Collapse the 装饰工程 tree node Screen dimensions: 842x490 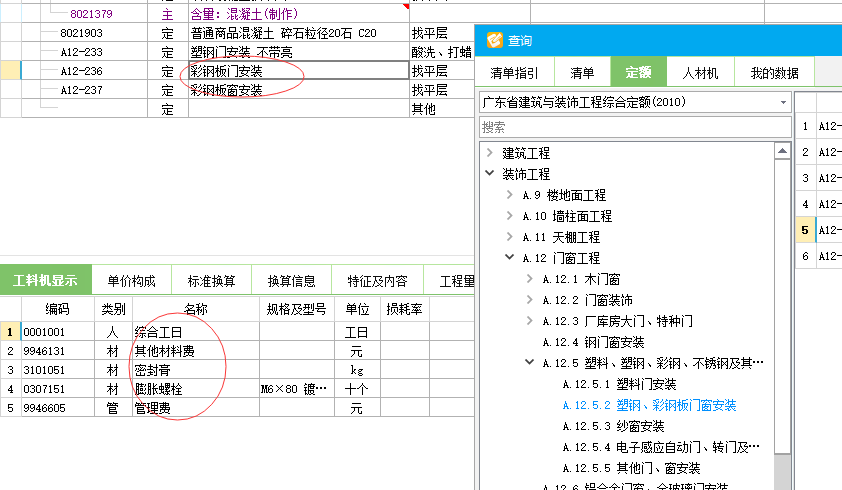(490, 174)
